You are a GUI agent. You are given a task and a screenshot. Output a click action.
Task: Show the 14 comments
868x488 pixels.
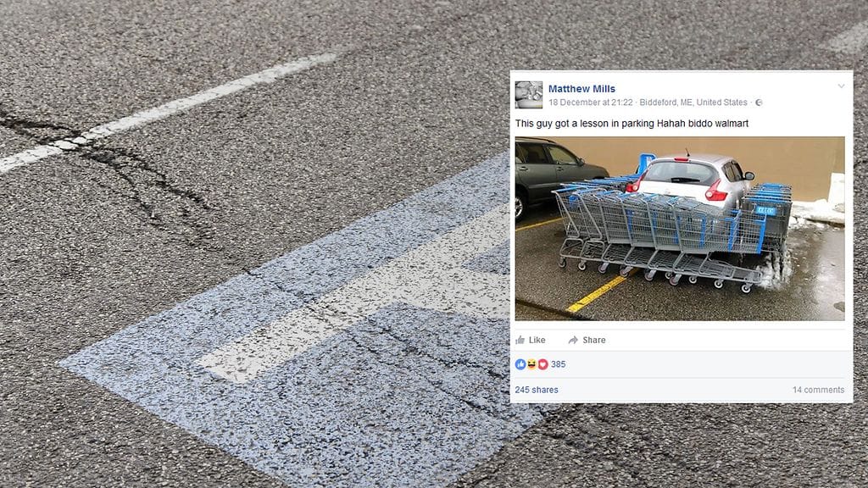coord(818,390)
